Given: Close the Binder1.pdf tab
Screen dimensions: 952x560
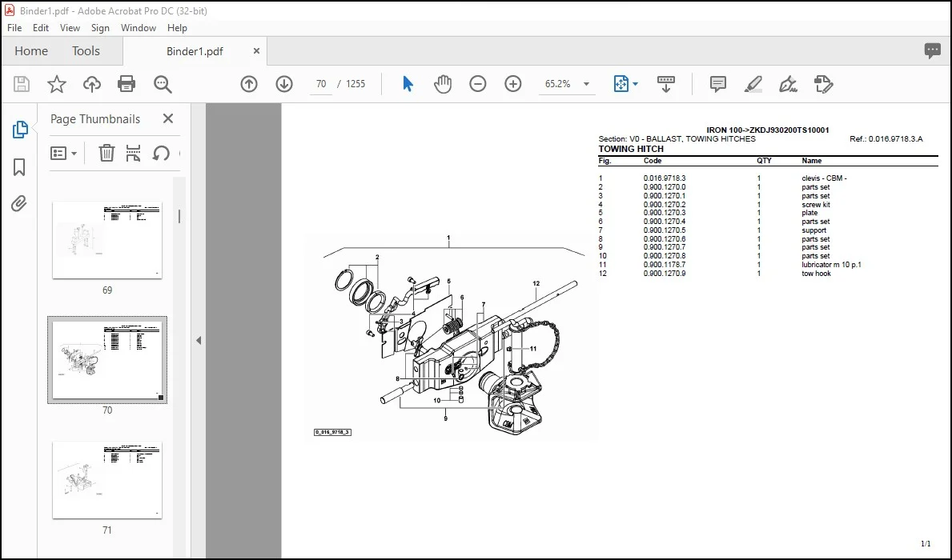Looking at the screenshot, I should [256, 51].
